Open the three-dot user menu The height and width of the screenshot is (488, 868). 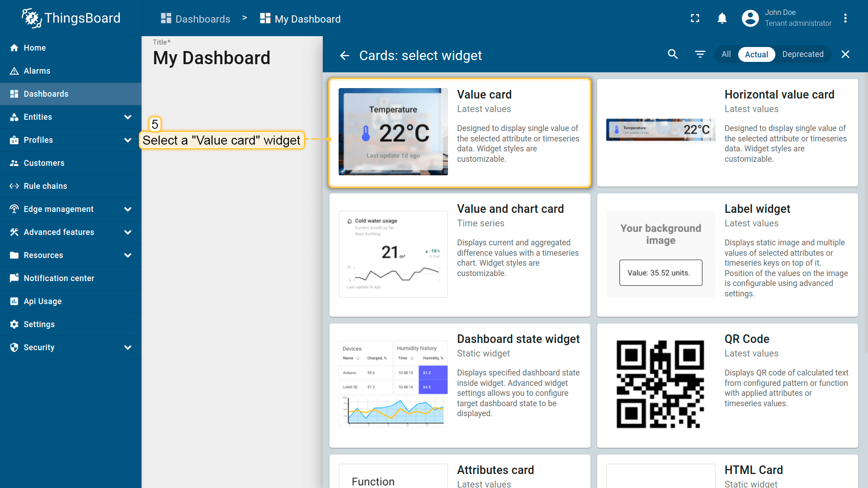click(845, 18)
